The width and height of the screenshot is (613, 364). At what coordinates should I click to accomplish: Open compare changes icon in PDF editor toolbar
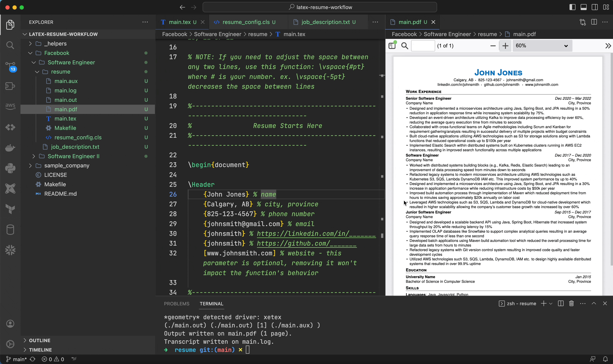point(583,22)
